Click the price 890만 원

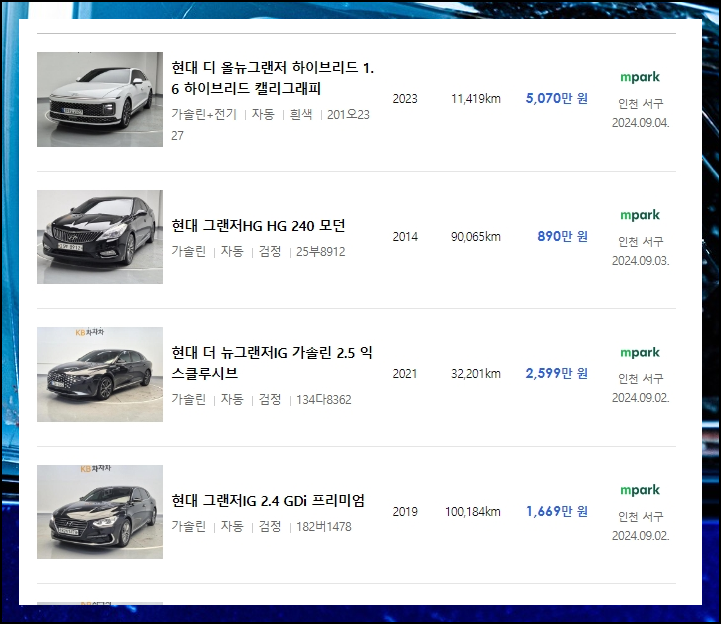(x=563, y=236)
